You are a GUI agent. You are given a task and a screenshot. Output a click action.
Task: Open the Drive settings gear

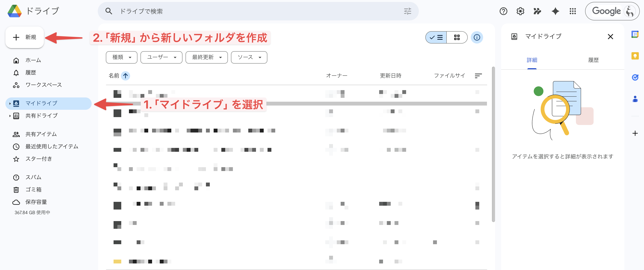click(x=520, y=11)
